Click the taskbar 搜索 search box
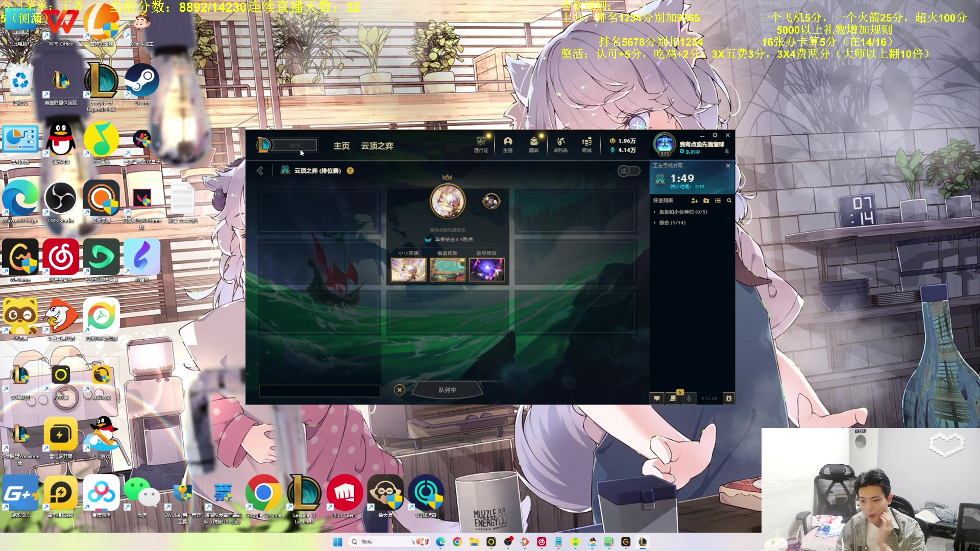 [x=389, y=542]
